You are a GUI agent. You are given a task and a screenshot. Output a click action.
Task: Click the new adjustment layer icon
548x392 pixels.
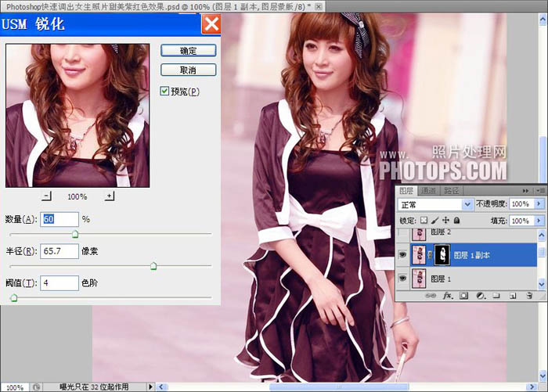click(478, 297)
